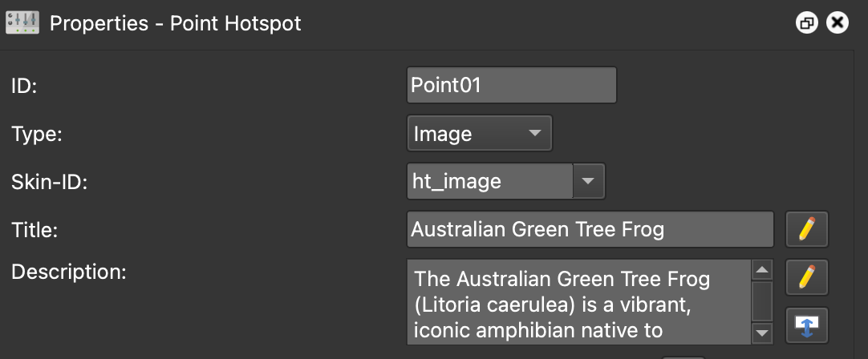Viewport: 868px width, 359px height.
Task: Click the Description scrollbar thumb
Action: click(762, 301)
